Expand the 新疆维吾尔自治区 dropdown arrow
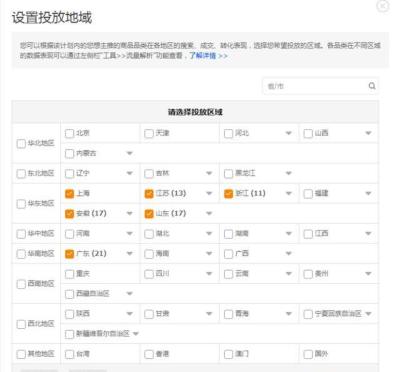The height and width of the screenshot is (372, 400). pos(136,334)
